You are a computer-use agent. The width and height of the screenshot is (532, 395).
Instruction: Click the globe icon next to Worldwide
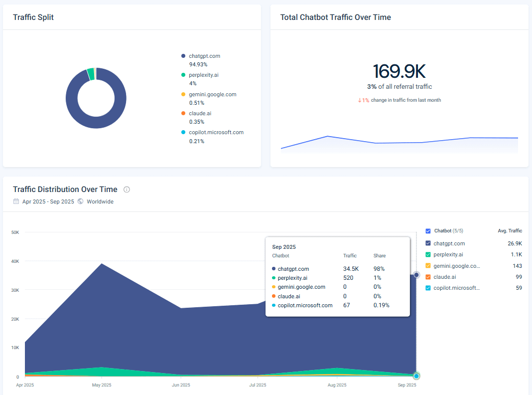80,201
